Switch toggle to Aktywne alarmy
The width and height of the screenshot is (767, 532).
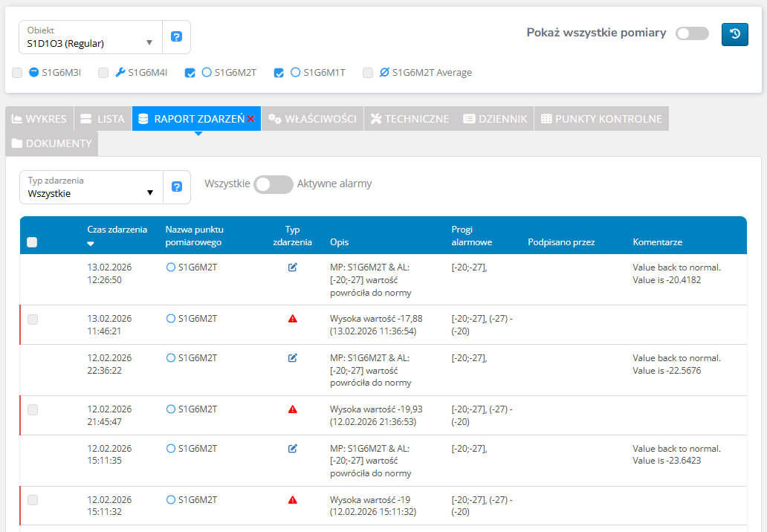pos(273,184)
